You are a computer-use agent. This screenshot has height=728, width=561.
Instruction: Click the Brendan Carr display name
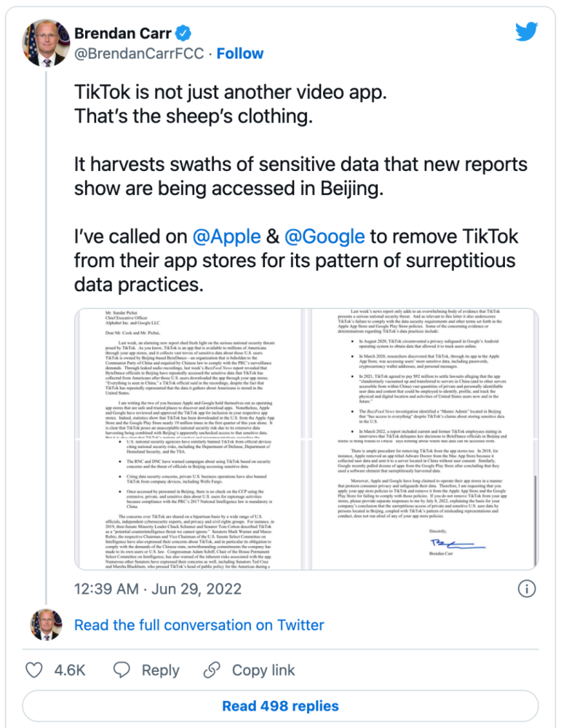[x=123, y=33]
